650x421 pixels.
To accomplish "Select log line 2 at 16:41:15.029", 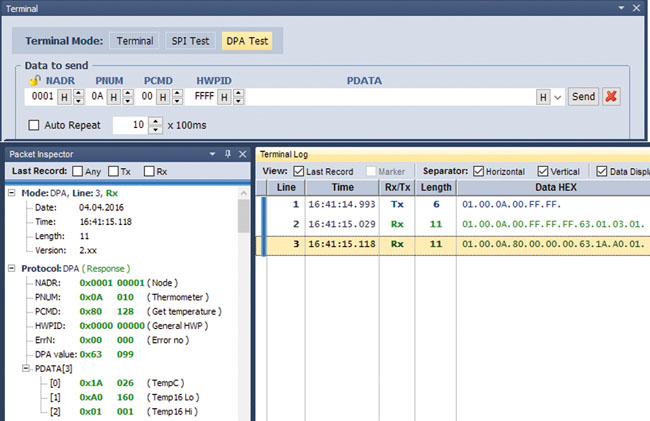I will coord(454,224).
